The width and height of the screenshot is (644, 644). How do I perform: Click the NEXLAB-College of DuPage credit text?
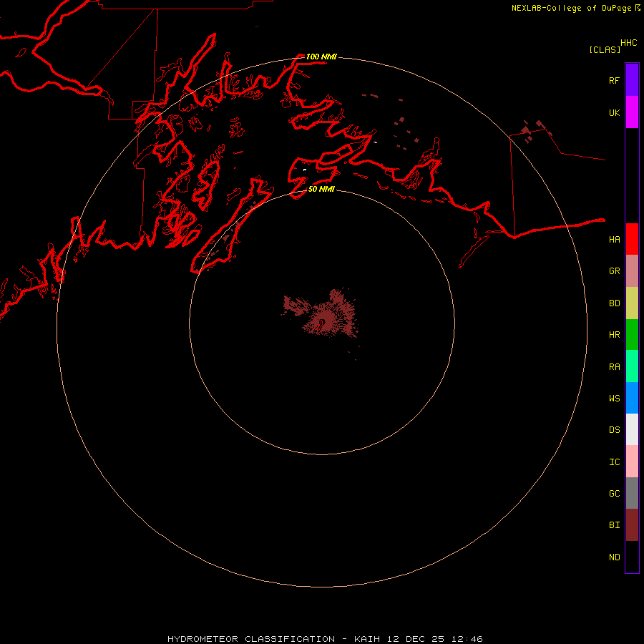pos(571,8)
